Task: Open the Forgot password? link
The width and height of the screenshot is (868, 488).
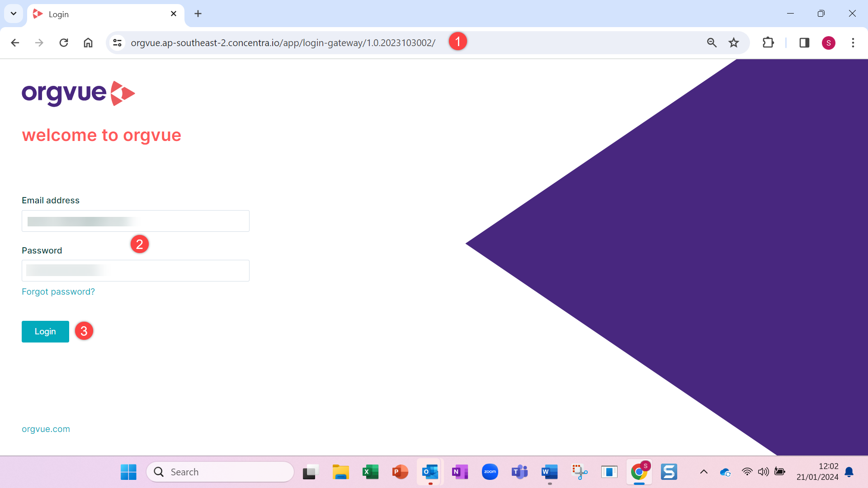Action: [x=58, y=291]
